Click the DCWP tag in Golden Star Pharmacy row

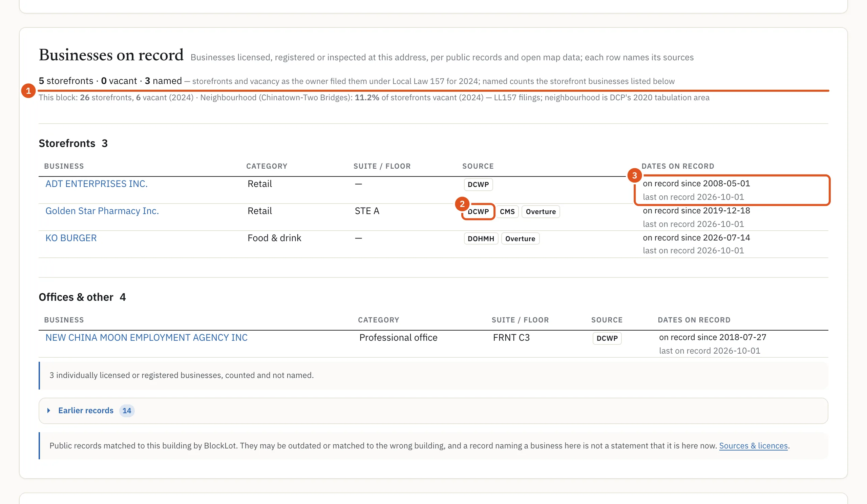click(478, 212)
